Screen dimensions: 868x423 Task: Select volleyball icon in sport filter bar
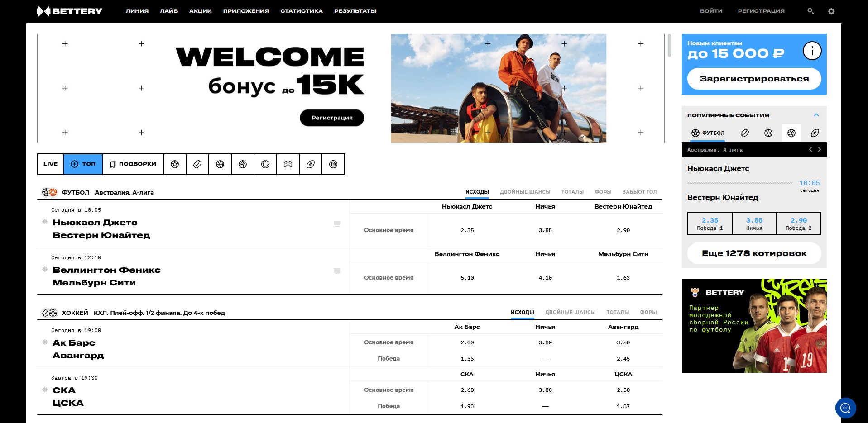pyautogui.click(x=243, y=164)
